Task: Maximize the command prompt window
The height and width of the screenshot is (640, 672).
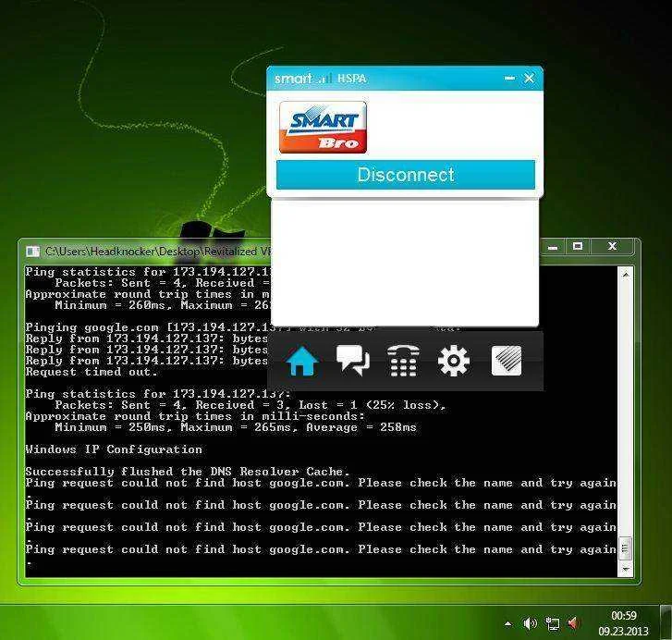Action: [x=578, y=246]
